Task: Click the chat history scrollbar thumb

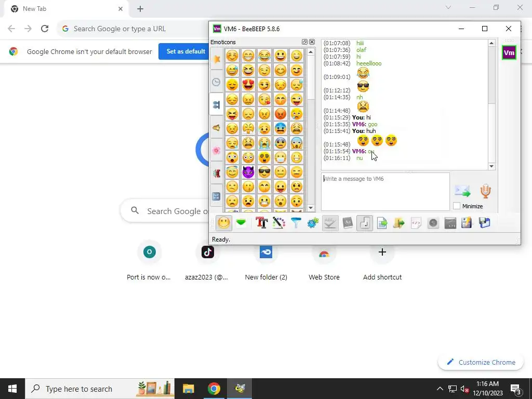Action: point(491,75)
